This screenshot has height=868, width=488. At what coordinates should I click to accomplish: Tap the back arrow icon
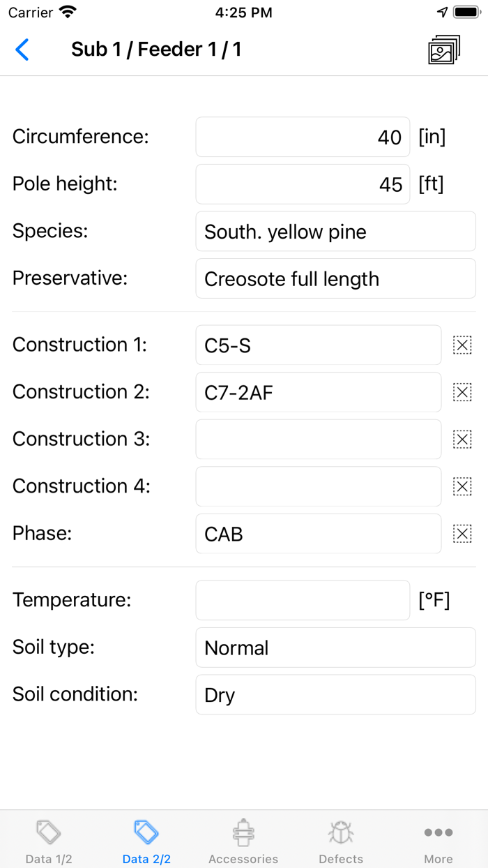pyautogui.click(x=22, y=50)
